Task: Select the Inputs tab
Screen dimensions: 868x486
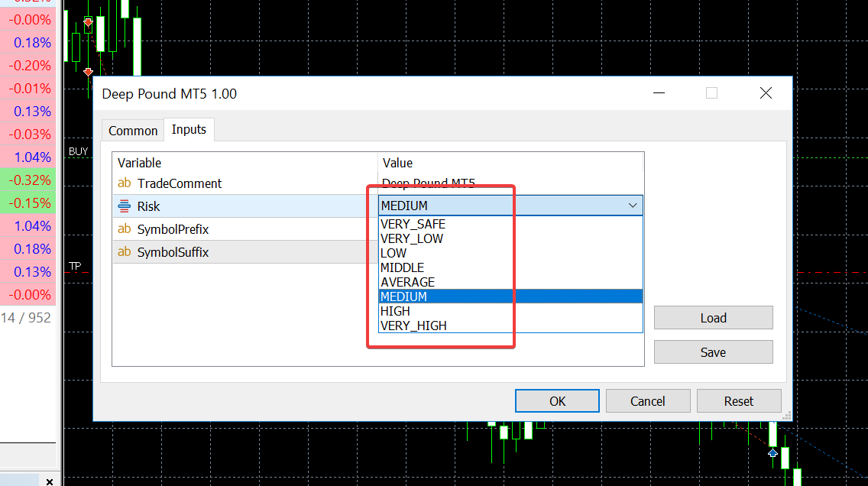Action: [x=189, y=130]
